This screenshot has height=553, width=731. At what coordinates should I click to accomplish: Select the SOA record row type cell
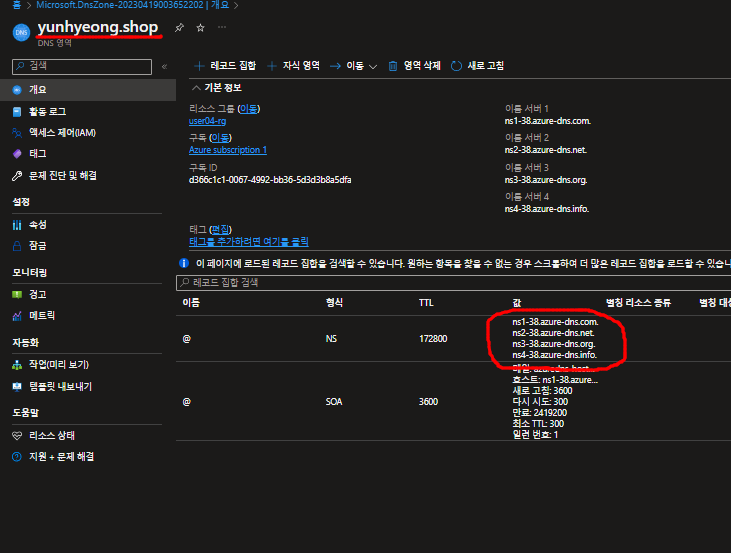[334, 402]
